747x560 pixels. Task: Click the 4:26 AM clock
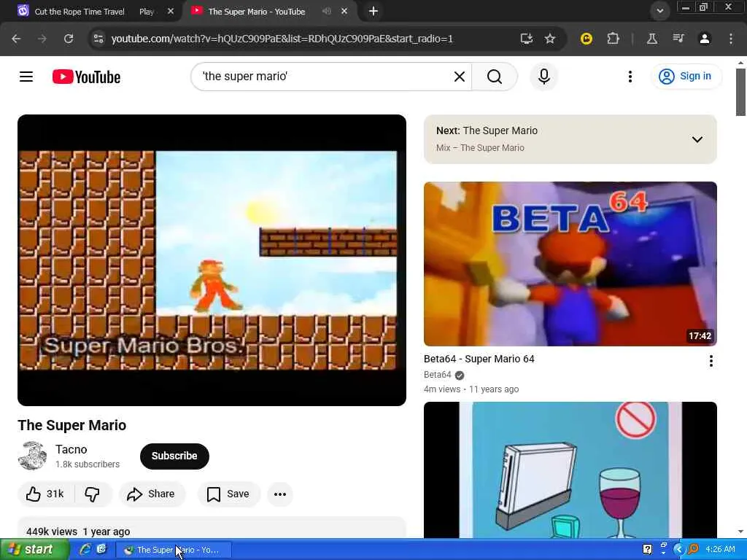pyautogui.click(x=720, y=550)
